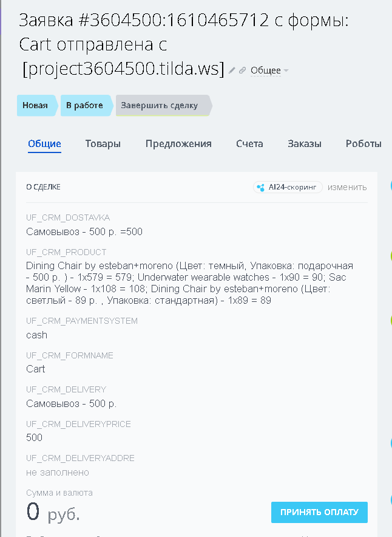Click the Завершить сделку stage

point(163,106)
